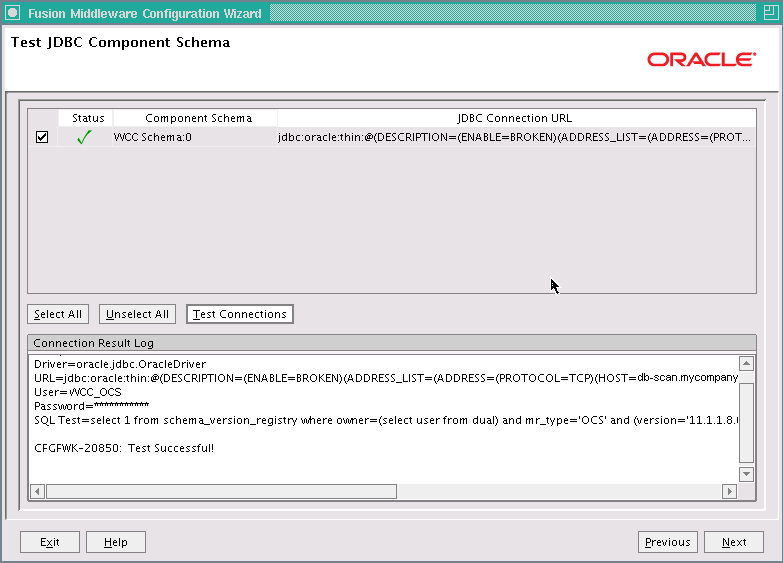Image resolution: width=783 pixels, height=563 pixels.
Task: Click the maximize icon in title bar
Action: (x=771, y=13)
